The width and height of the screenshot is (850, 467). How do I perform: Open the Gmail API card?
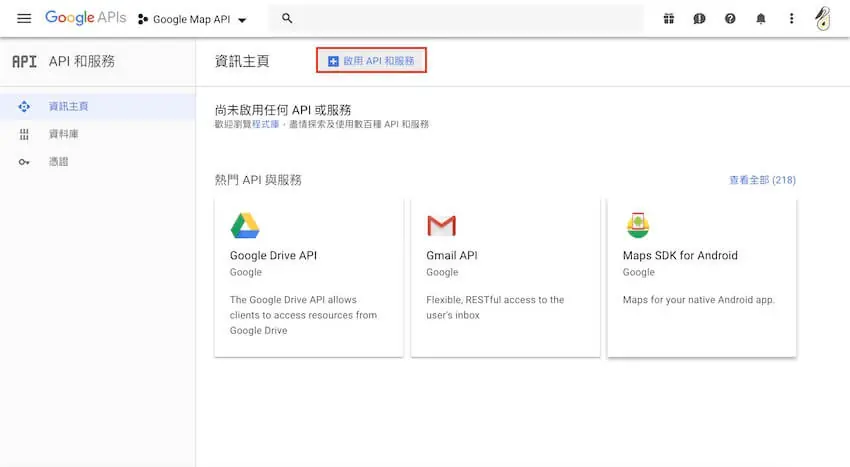click(x=505, y=278)
